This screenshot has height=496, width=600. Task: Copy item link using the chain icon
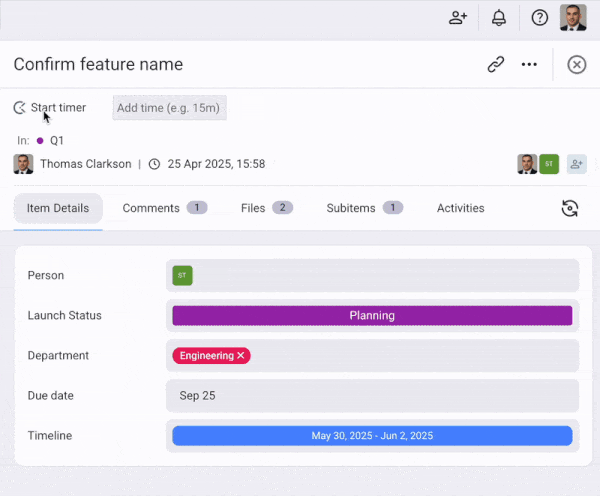pos(496,64)
